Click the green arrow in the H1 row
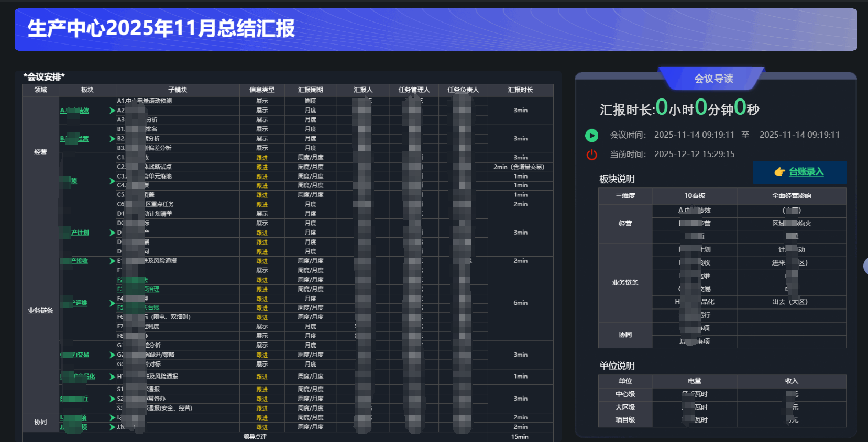The width and height of the screenshot is (868, 442). (x=112, y=377)
